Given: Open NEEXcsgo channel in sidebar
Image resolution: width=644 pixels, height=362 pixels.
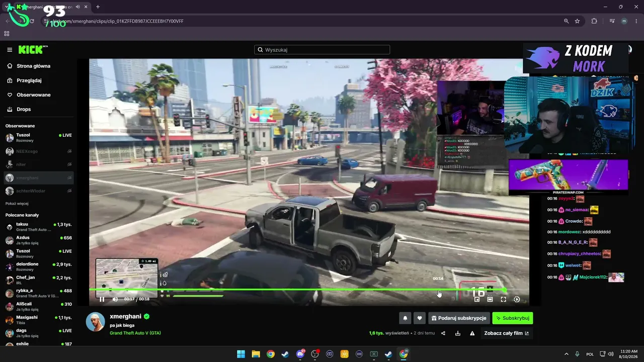Looking at the screenshot, I should (39, 151).
